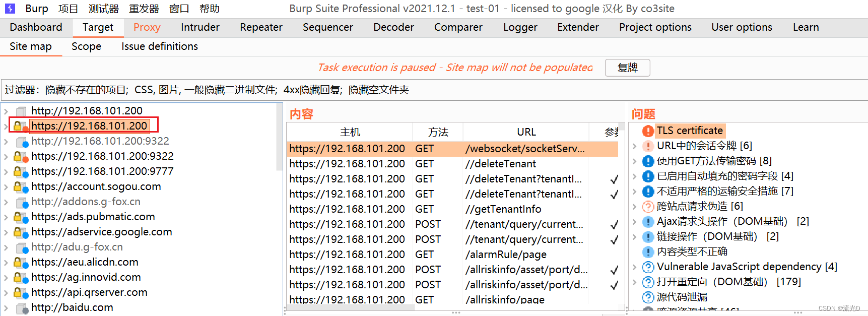
Task: Expand the https://adservice.google.com tree node
Action: coord(6,232)
